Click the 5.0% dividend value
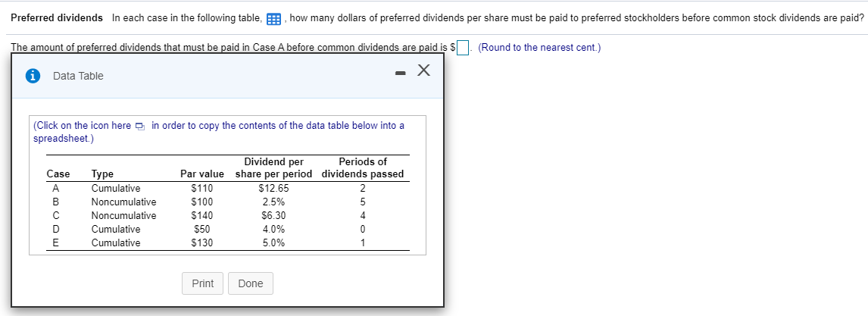 (x=273, y=243)
